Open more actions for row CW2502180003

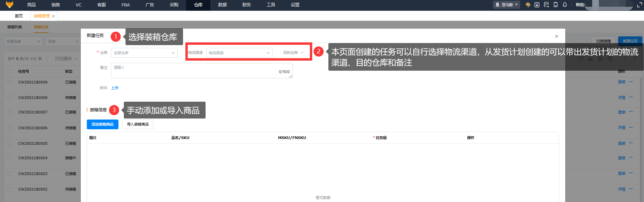[x=631, y=173]
